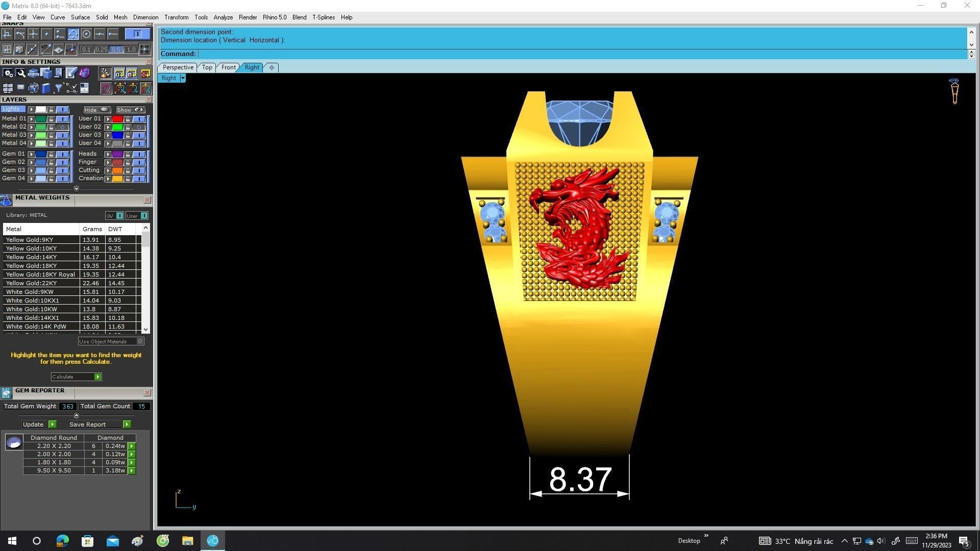Open the four-viewport layout icon
This screenshot has width=980, height=551.
(x=8, y=88)
